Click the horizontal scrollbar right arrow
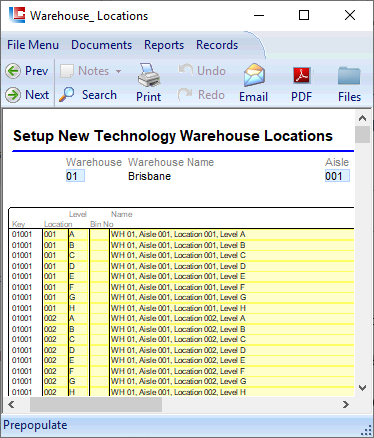Image resolution: width=374 pixels, height=438 pixels. pos(346,404)
